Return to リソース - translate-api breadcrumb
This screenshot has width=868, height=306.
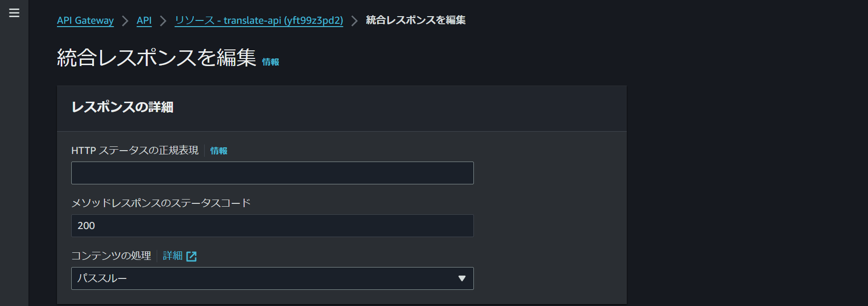(x=259, y=20)
